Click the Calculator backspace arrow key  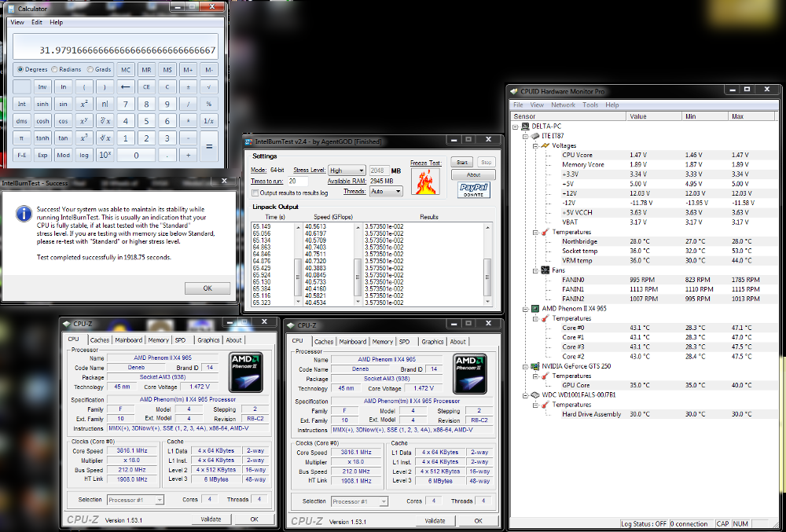pos(125,86)
